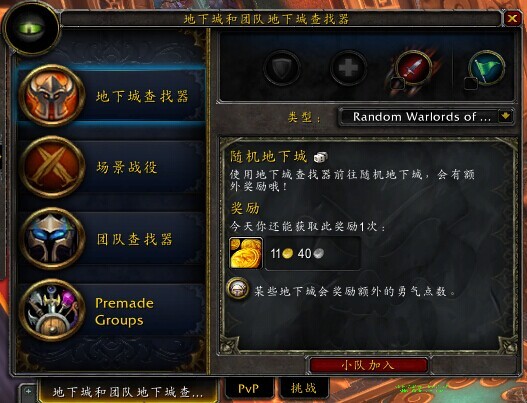
Task: Tick the leader flag checkbox
Action: coord(471,84)
